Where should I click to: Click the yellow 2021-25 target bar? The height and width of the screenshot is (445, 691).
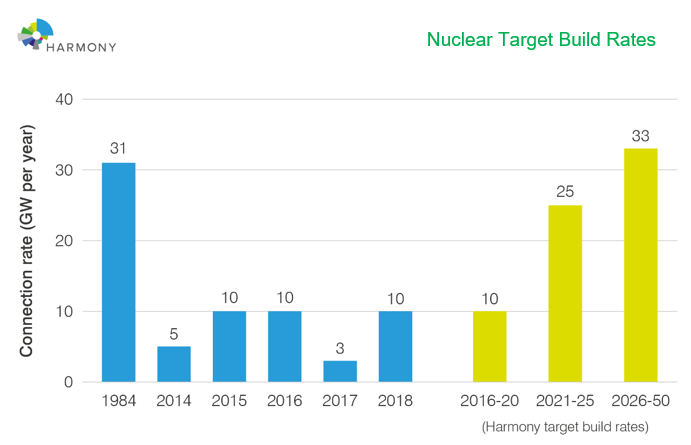[565, 293]
